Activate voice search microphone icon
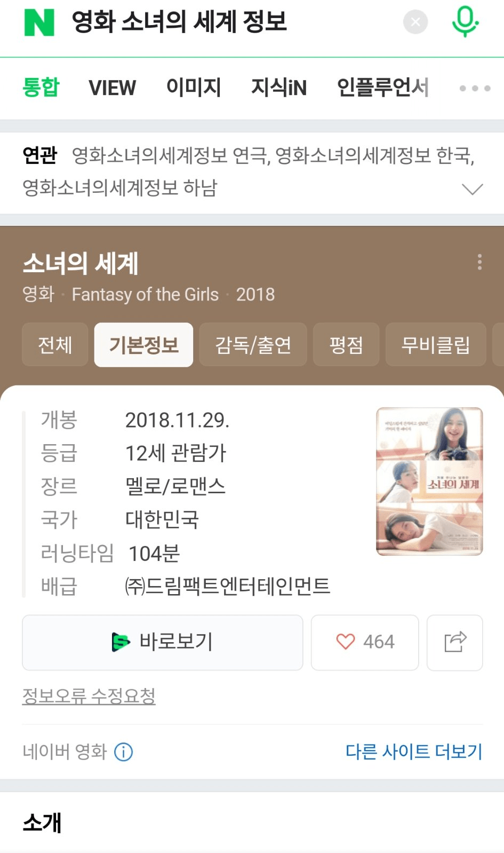The height and width of the screenshot is (853, 504). 465,21
